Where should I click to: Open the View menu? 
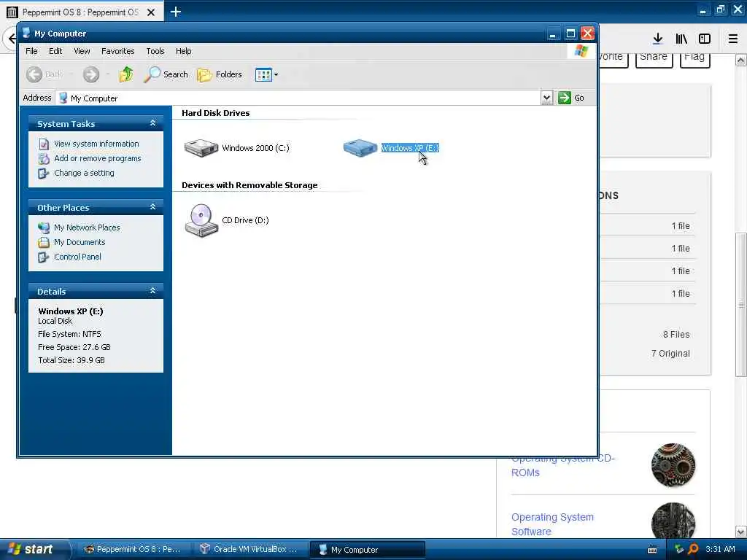click(82, 51)
